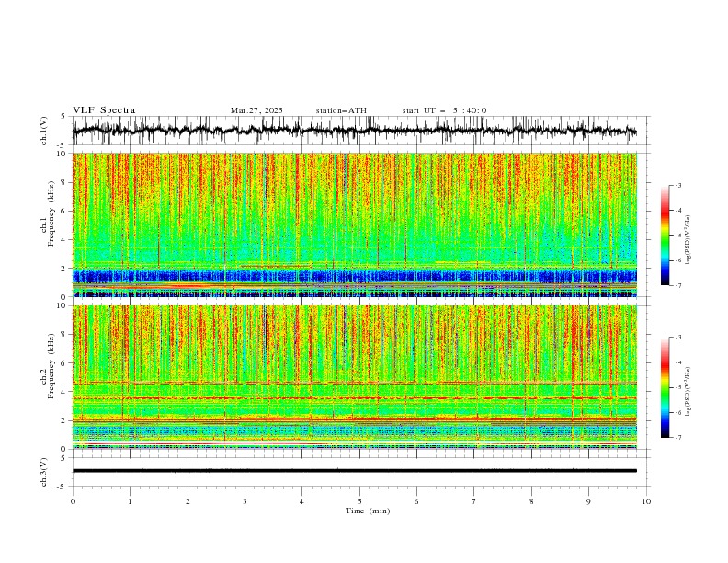This screenshot has width=728, height=563.
Task: Click the ch.2 spectrogram panel
Action: point(355,377)
